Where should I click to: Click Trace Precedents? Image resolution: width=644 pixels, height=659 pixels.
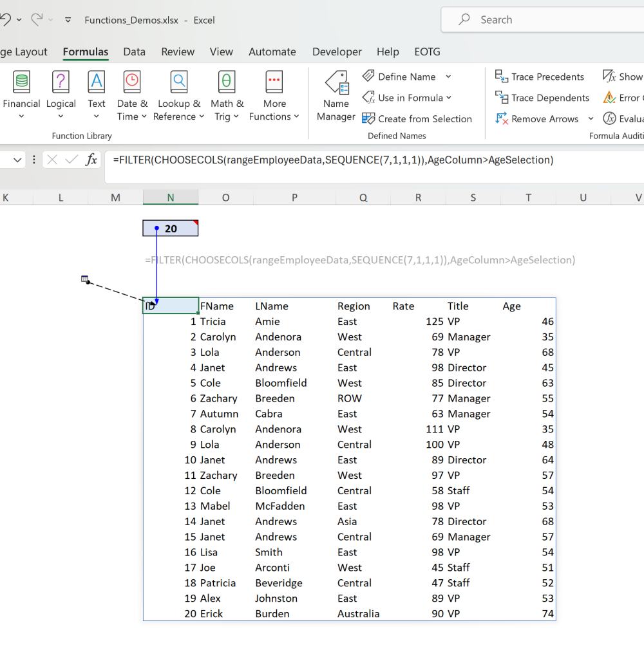coord(540,77)
